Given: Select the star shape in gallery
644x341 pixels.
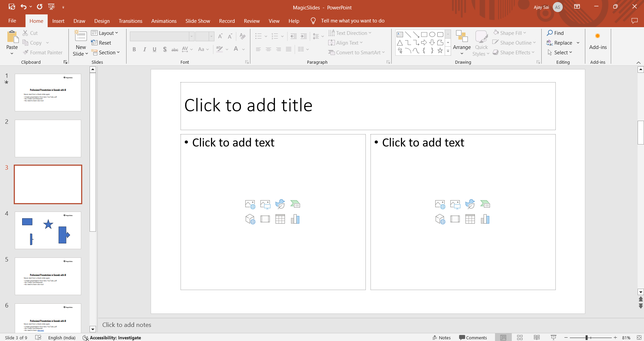Looking at the screenshot, I should (440, 51).
